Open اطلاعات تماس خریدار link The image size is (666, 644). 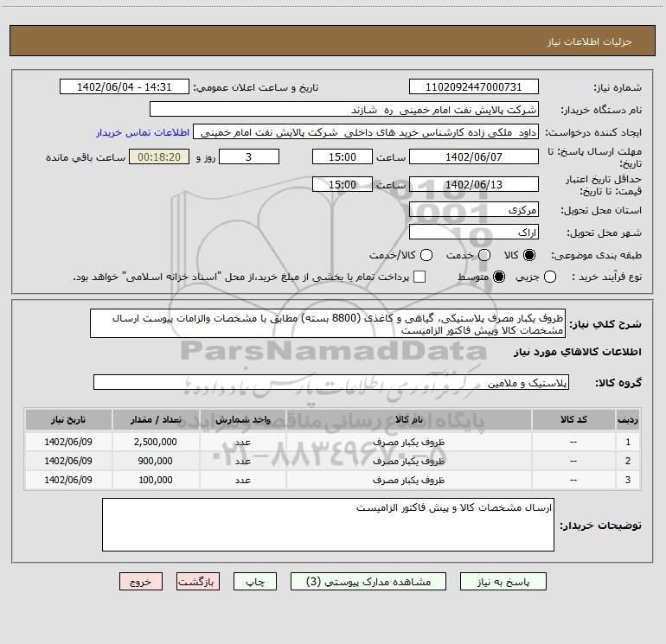pos(143,132)
